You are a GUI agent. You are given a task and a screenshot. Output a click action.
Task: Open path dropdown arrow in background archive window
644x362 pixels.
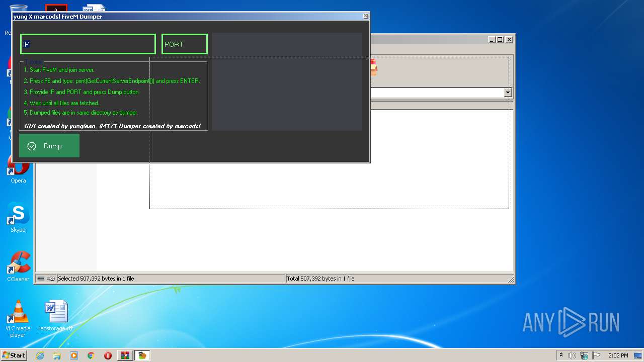point(508,93)
